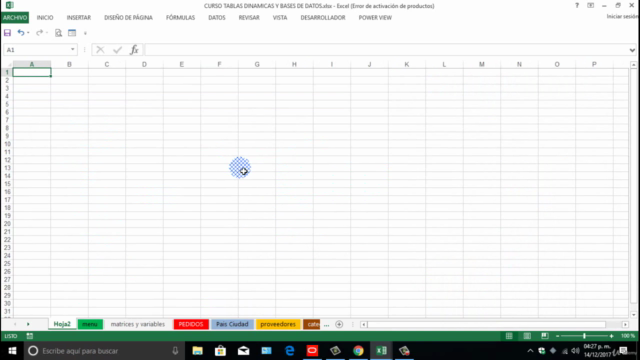The height and width of the screenshot is (360, 640).
Task: Expand the Name Box dropdown
Action: (73, 49)
